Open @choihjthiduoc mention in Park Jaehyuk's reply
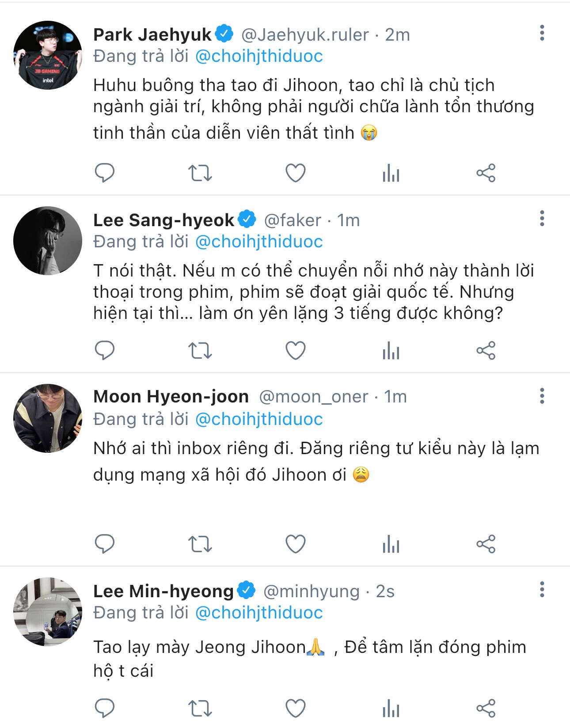The width and height of the screenshot is (570, 728). [x=259, y=56]
